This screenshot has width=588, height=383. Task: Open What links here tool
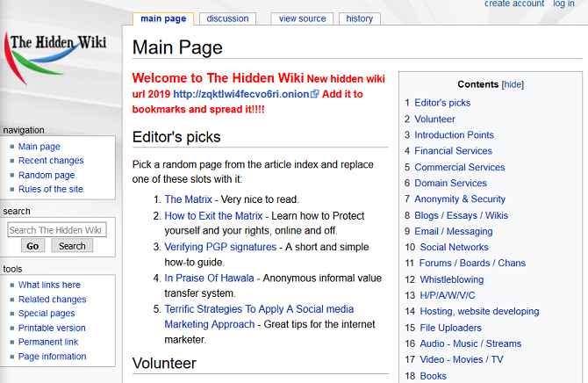49,285
